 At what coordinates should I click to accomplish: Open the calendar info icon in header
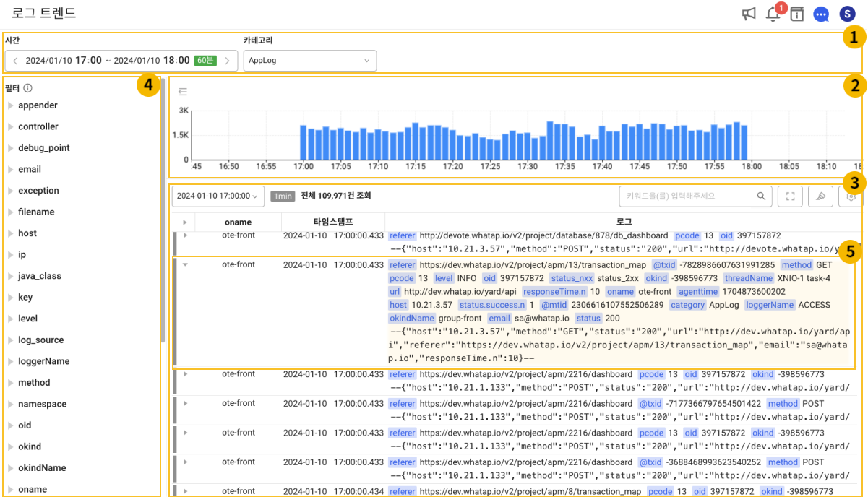(796, 14)
